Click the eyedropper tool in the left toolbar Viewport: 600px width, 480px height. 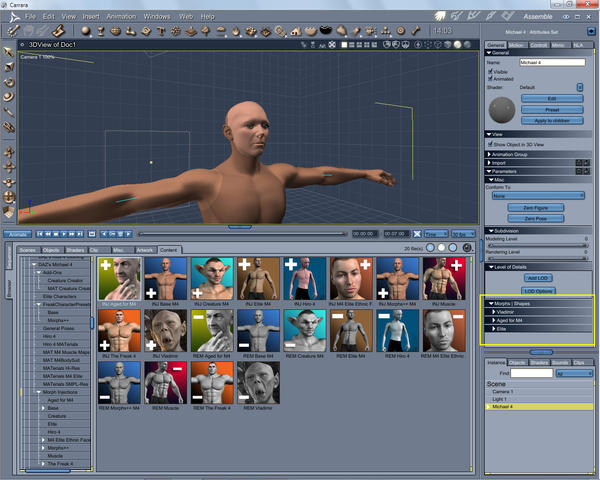[9, 112]
